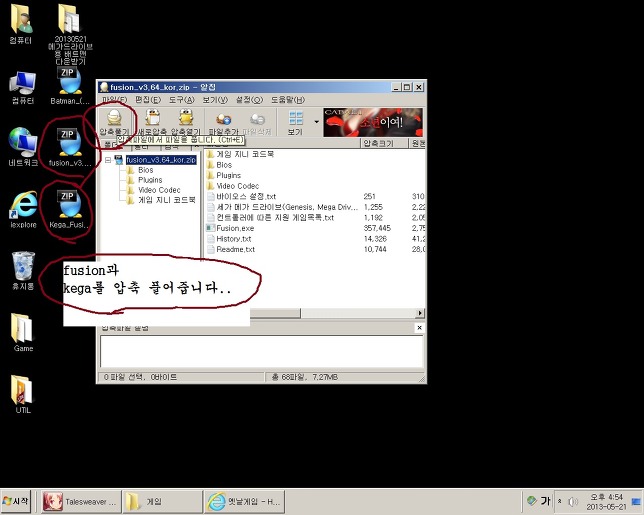Click the 파일추가 add file icon
The image size is (644, 515).
click(x=223, y=122)
